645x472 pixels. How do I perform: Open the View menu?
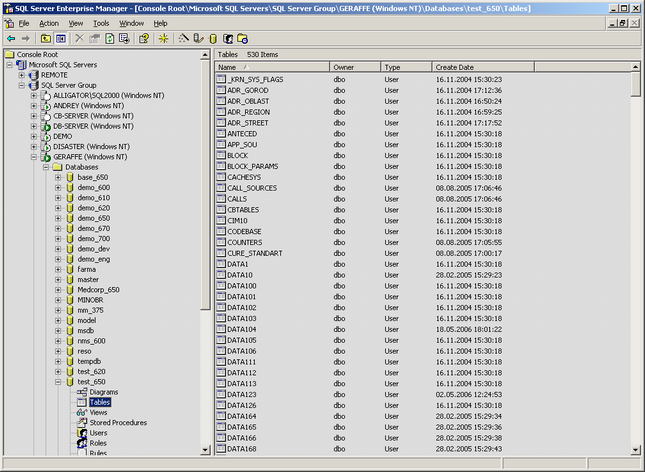[x=76, y=23]
